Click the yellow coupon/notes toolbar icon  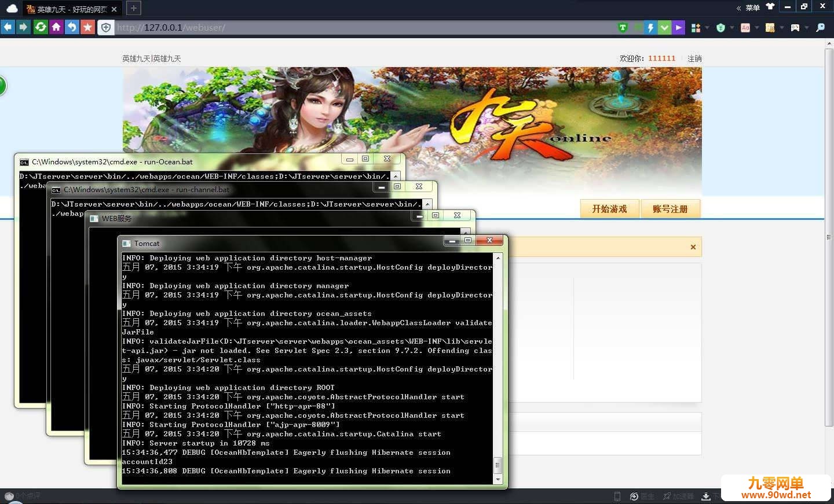click(770, 27)
